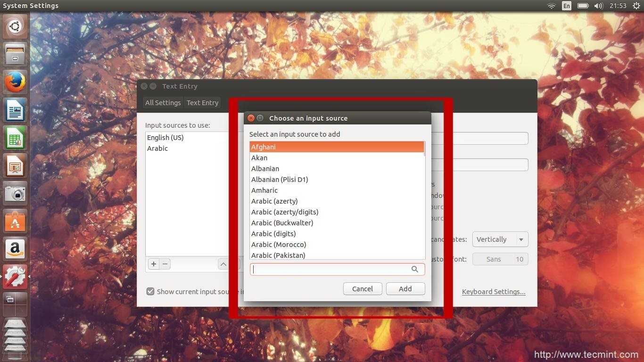The width and height of the screenshot is (644, 362).
Task: Open Firefox web browser in the launcher
Action: point(15,82)
